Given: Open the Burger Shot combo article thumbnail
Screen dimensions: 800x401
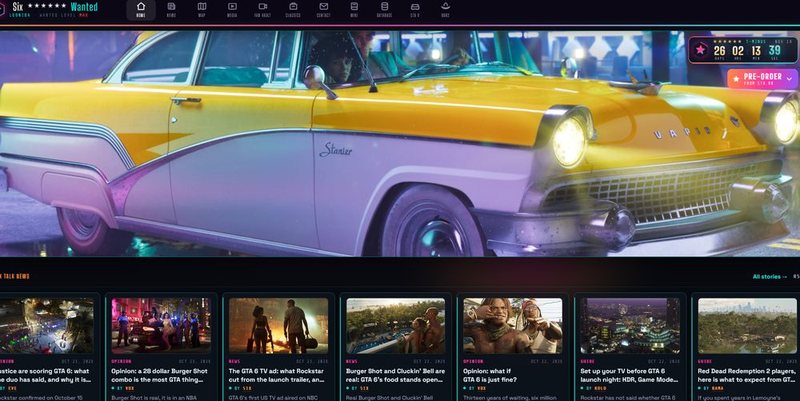Looking at the screenshot, I should (161, 325).
